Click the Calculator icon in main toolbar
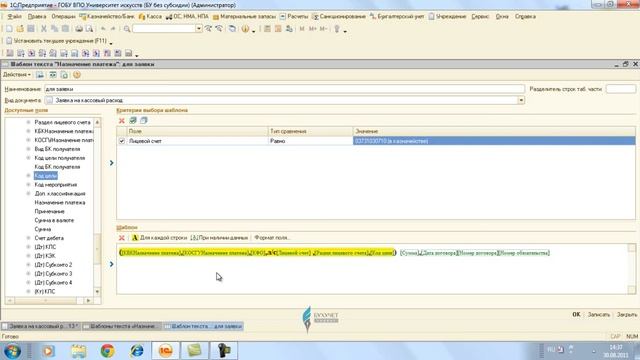640x360 pixels. (x=267, y=29)
